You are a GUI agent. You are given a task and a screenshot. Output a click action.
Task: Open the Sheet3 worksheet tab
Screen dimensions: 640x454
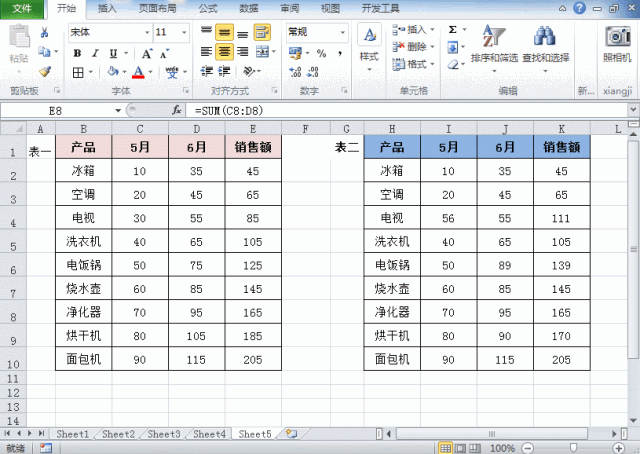[164, 435]
